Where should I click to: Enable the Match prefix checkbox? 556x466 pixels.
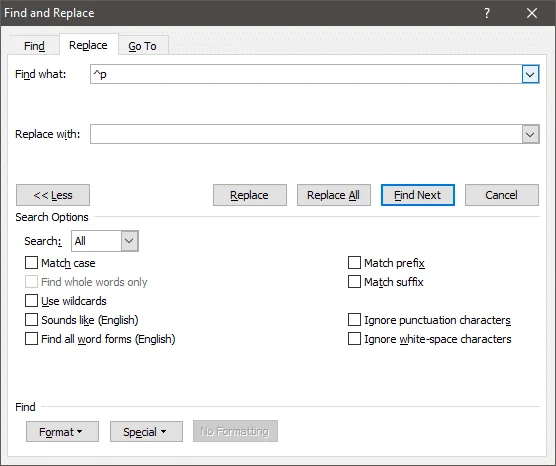354,263
